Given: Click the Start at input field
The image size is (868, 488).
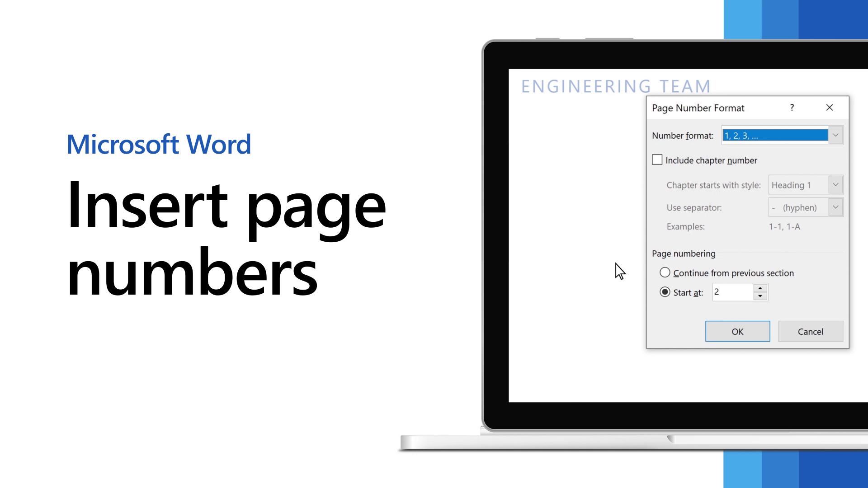Looking at the screenshot, I should pos(732,292).
